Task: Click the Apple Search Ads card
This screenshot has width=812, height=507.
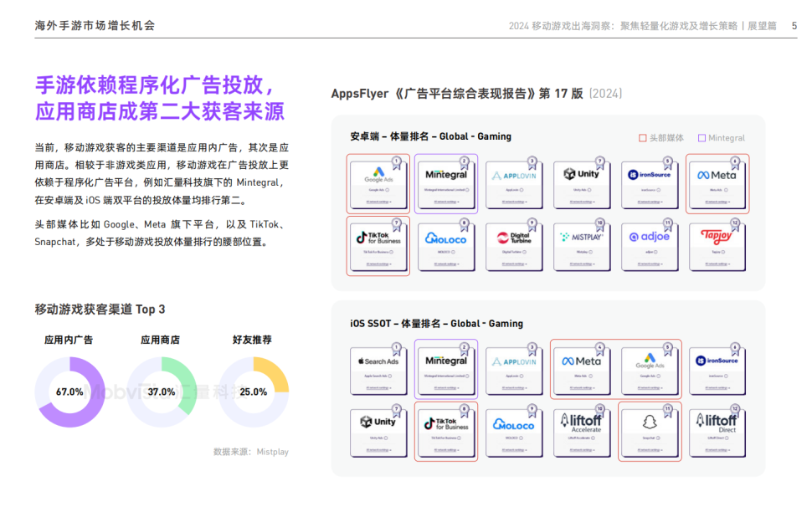Action: click(x=378, y=371)
